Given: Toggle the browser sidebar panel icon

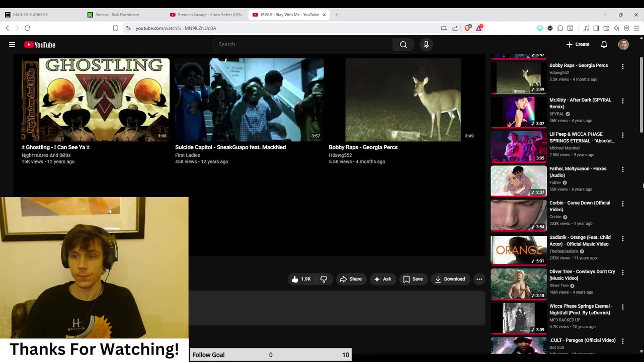Looking at the screenshot, I should tap(596, 28).
